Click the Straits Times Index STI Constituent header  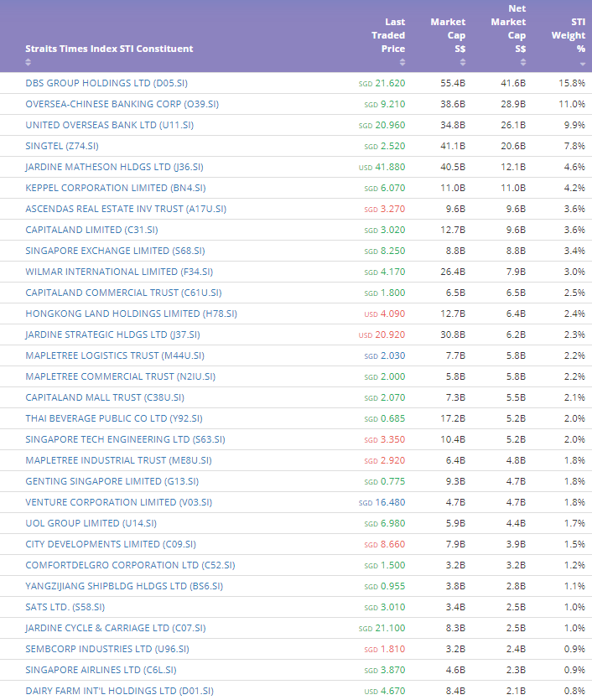pyautogui.click(x=109, y=49)
